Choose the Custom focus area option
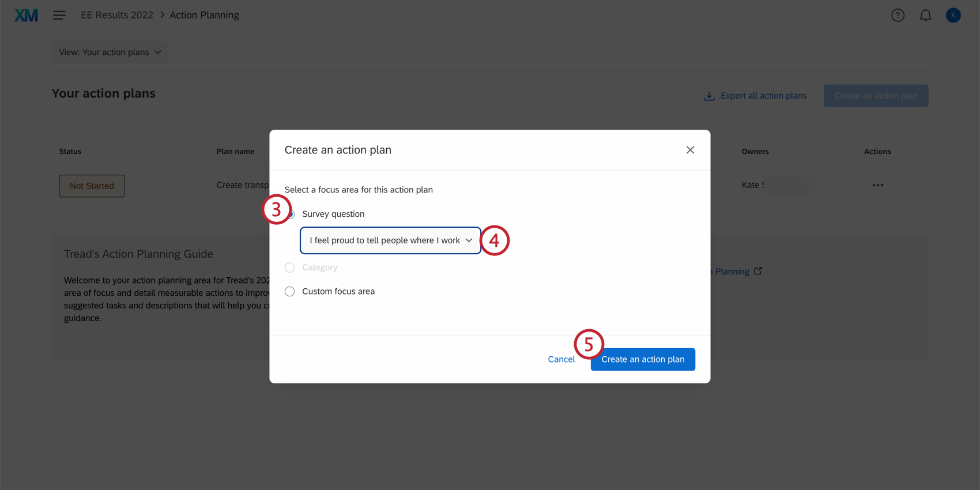Viewport: 980px width, 490px height. click(x=290, y=291)
